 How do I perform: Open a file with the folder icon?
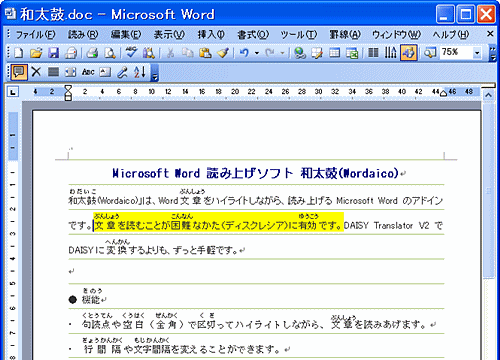[36, 53]
